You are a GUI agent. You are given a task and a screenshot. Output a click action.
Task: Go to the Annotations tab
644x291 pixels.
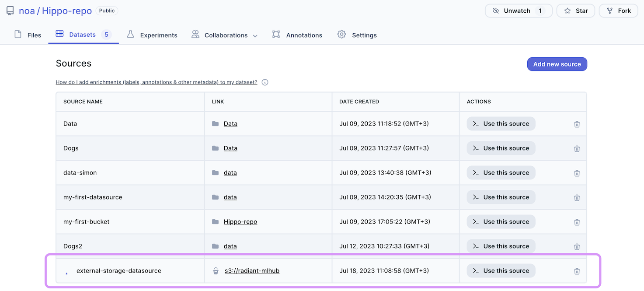(297, 35)
